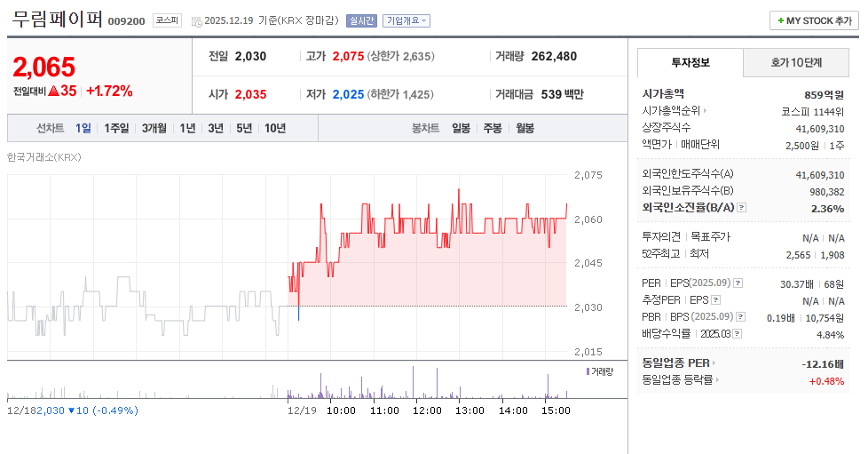868x454 pixels.
Task: Click the dividend yield 4.84%
Action: click(x=831, y=335)
